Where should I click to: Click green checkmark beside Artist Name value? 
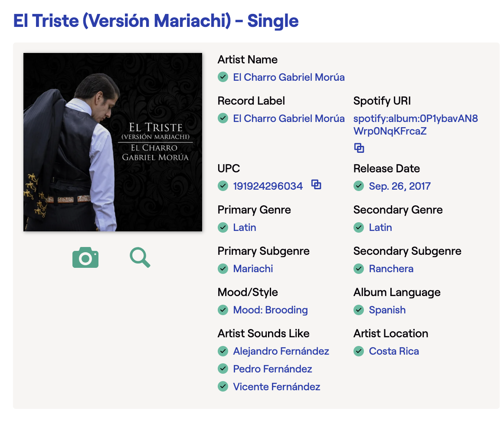click(x=223, y=77)
